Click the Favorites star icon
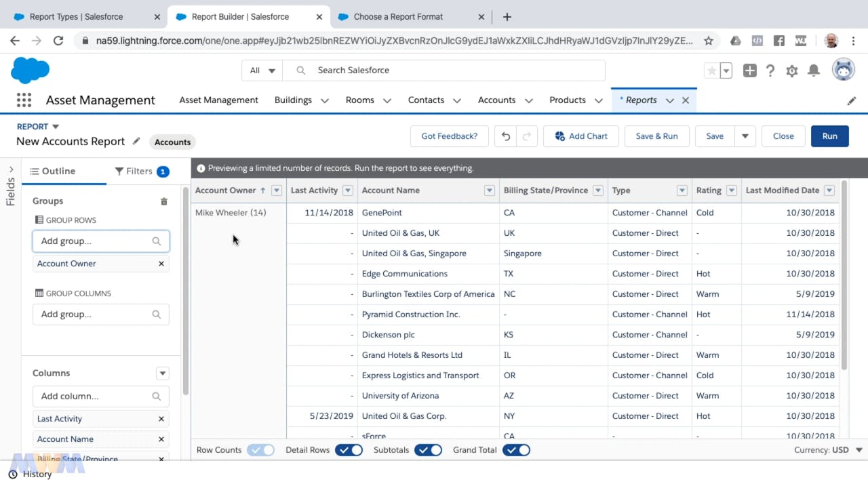This screenshot has width=868, height=488. [x=711, y=70]
